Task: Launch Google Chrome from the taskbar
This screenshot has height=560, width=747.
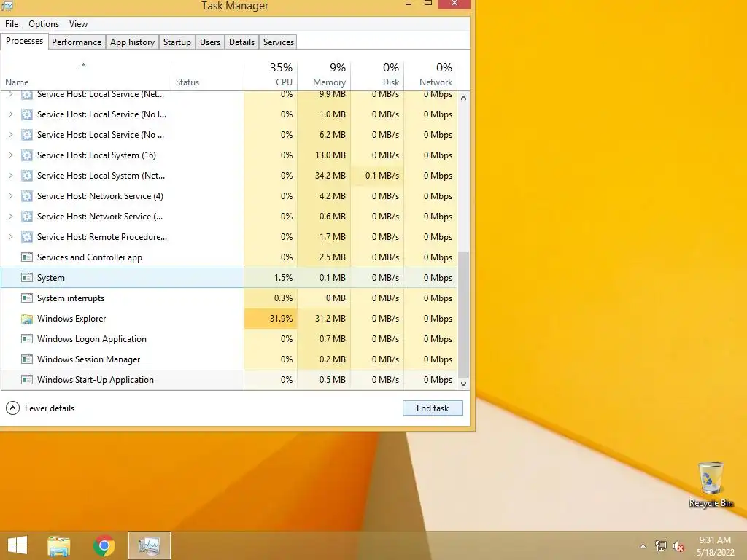Action: [x=104, y=545]
